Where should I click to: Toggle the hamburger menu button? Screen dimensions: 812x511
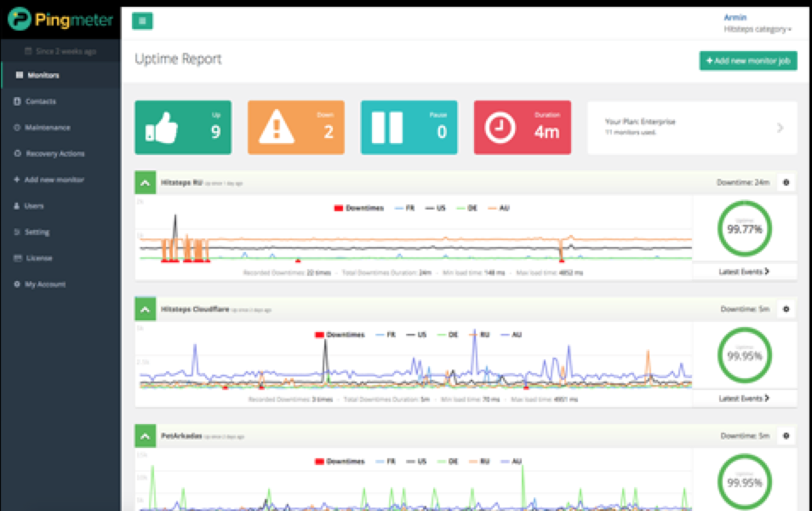[142, 20]
